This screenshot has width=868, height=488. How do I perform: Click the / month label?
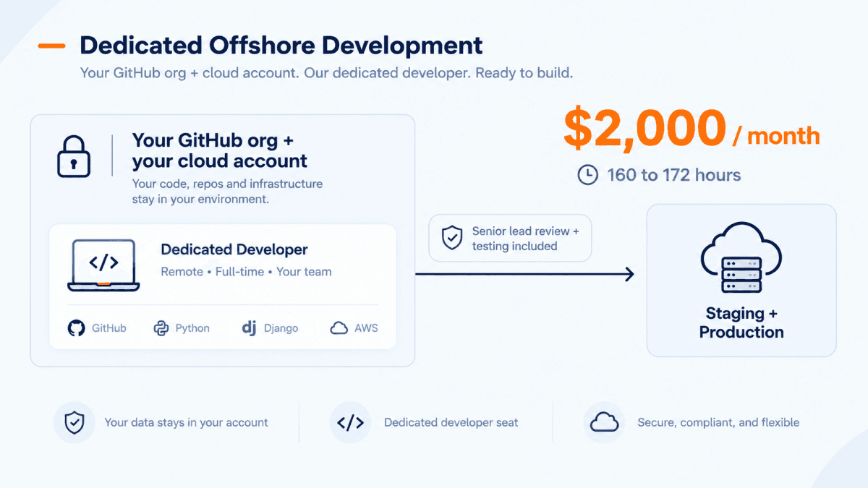point(777,135)
